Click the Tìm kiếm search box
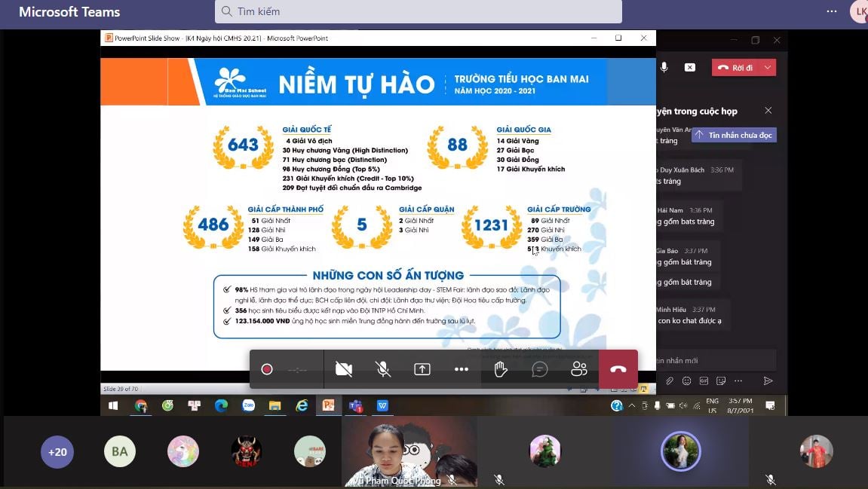Screen dimensions: 868x489 [419, 11]
